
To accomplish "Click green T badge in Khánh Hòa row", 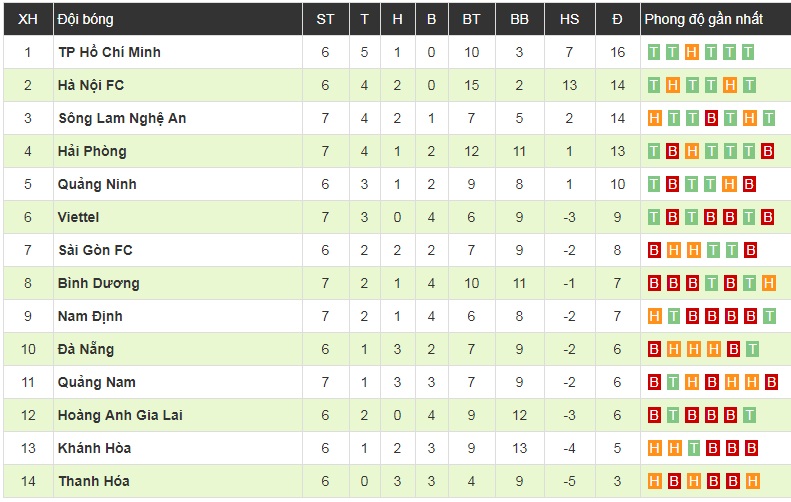I will [x=692, y=448].
